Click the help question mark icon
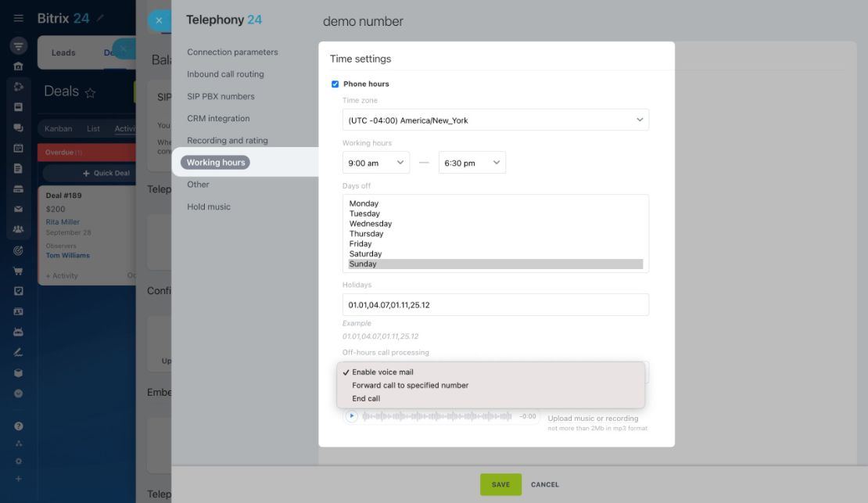The image size is (868, 503). point(18,426)
